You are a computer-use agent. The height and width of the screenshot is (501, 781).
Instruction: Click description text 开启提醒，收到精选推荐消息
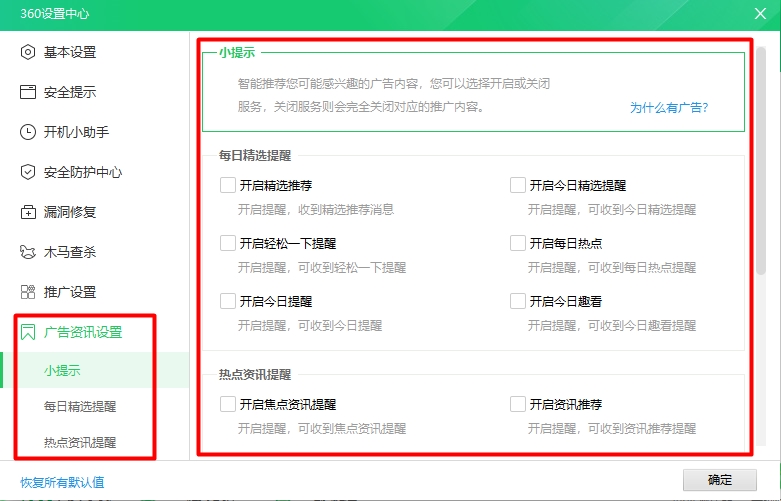pos(316,210)
